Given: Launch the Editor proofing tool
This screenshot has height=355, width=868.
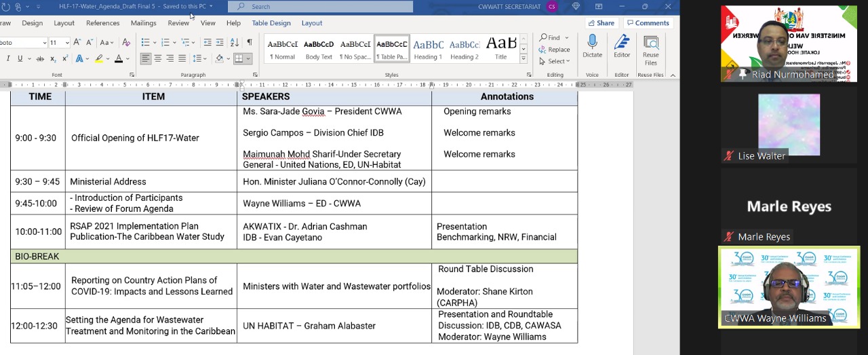Looking at the screenshot, I should pos(621,46).
